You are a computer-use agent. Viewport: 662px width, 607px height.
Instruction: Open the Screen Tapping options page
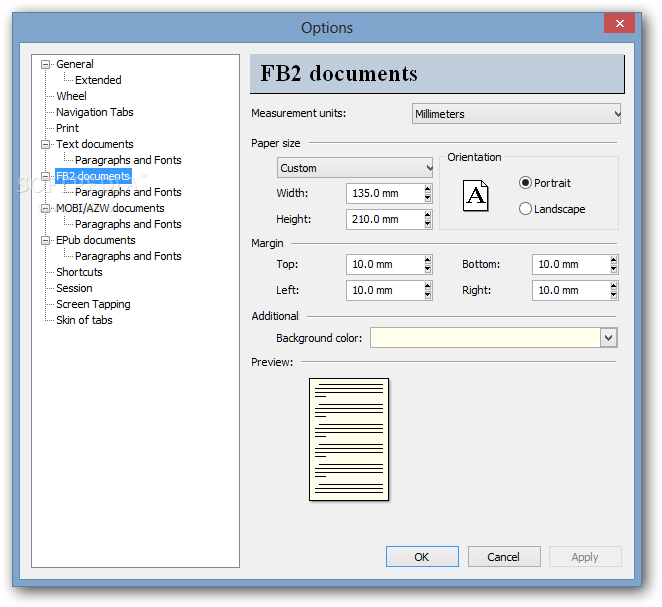93,304
